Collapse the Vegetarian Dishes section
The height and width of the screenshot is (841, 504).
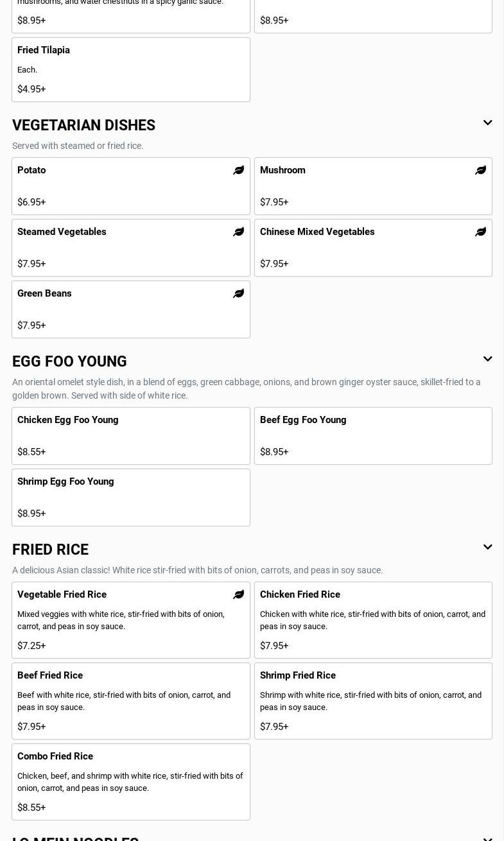point(487,123)
